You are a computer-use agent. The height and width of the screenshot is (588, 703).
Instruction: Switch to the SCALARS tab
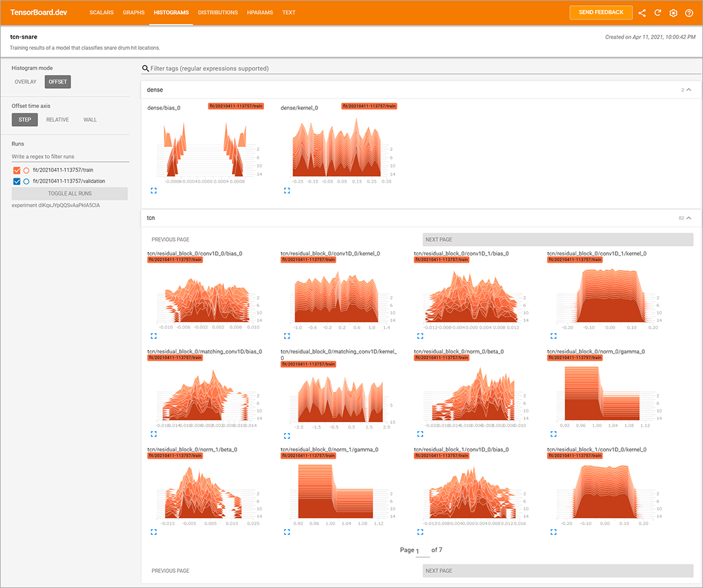click(101, 12)
